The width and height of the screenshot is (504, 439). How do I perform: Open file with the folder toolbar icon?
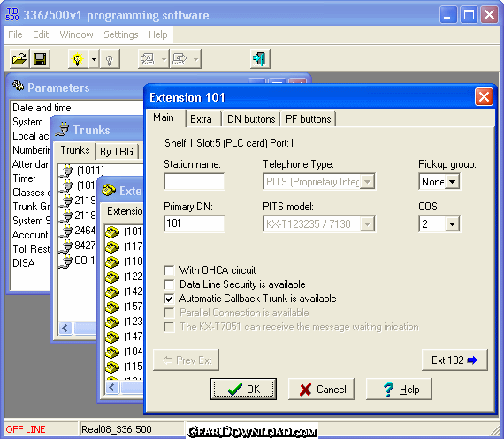19,59
